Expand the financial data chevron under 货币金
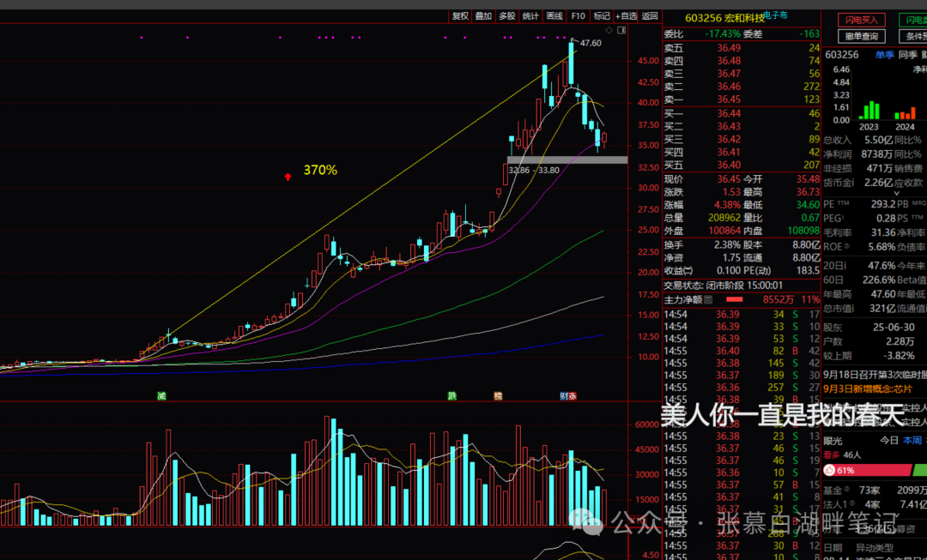 click(896, 193)
